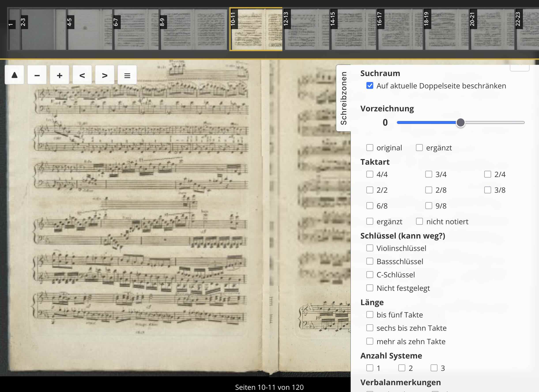Click the Schlüssel (kann weg?) heading
Image resolution: width=539 pixels, height=392 pixels.
[403, 235]
